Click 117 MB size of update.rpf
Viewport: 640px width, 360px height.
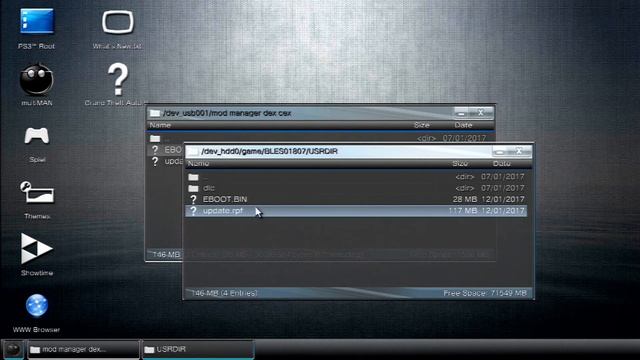(x=462, y=211)
